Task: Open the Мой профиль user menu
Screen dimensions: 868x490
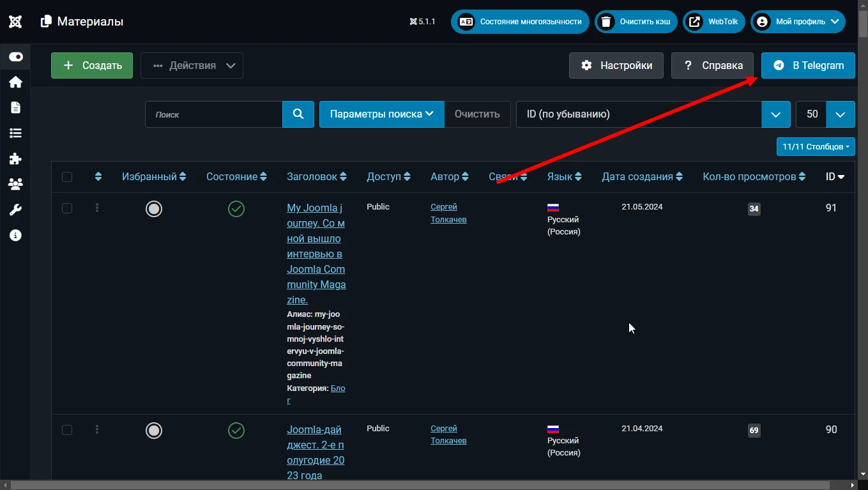Action: pos(798,22)
